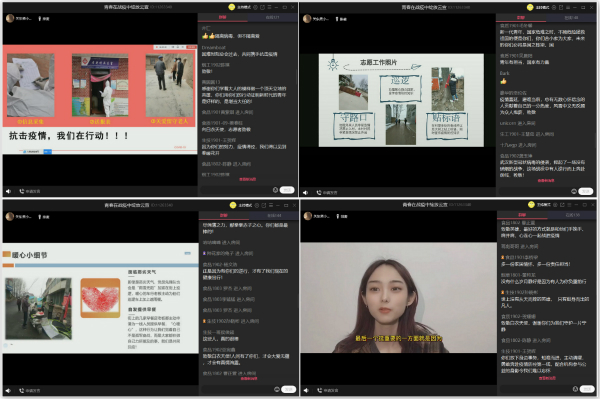
Task: Click share icon in the 志愿工作照片 window title bar
Action: click(561, 7)
